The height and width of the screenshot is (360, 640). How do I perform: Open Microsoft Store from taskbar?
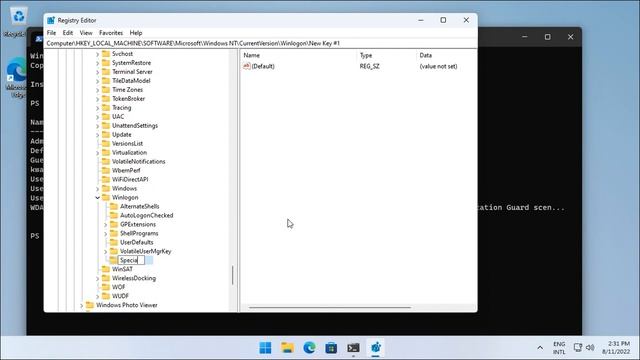click(x=331, y=348)
